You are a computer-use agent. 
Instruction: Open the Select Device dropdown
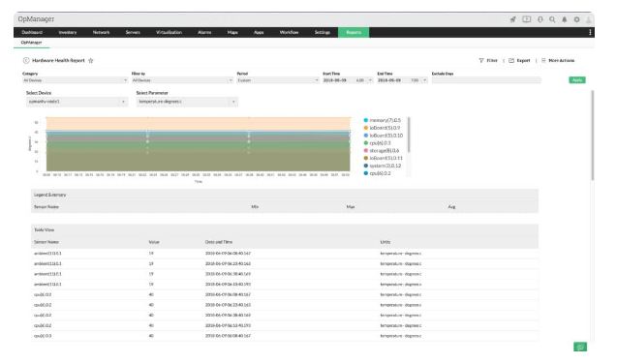77,102
